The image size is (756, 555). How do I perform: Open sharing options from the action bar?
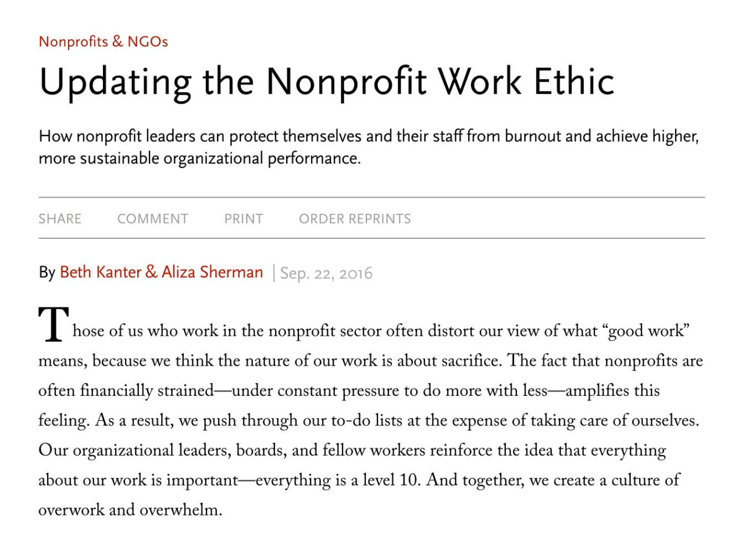point(59,219)
